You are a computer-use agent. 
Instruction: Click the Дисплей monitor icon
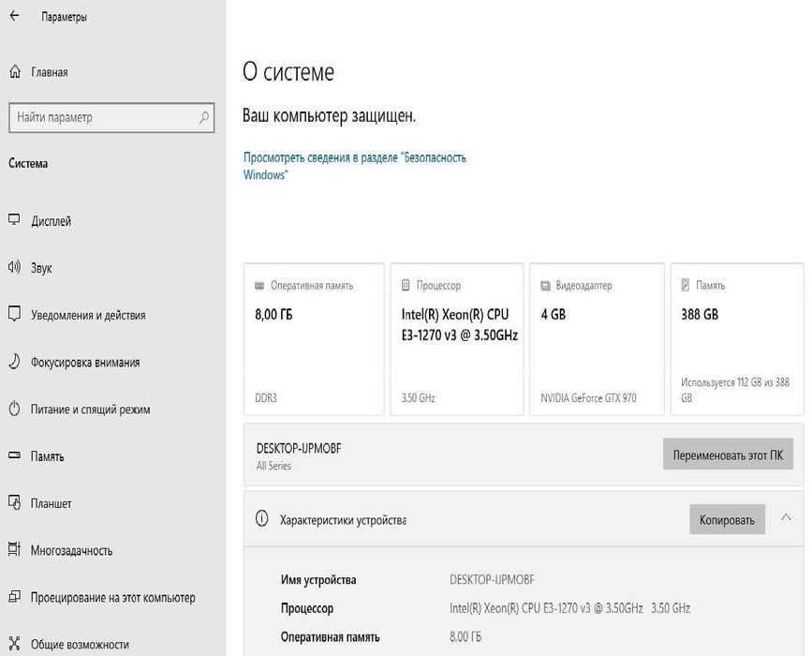point(14,219)
